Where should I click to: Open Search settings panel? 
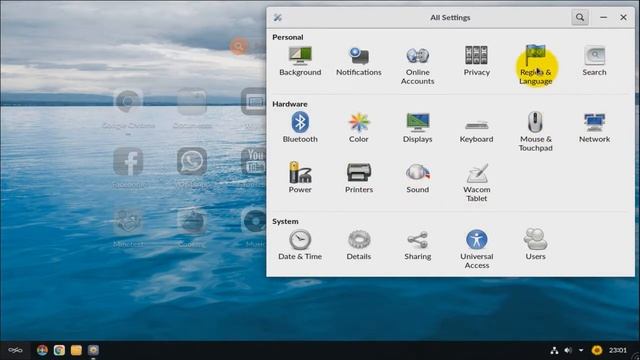pyautogui.click(x=594, y=61)
